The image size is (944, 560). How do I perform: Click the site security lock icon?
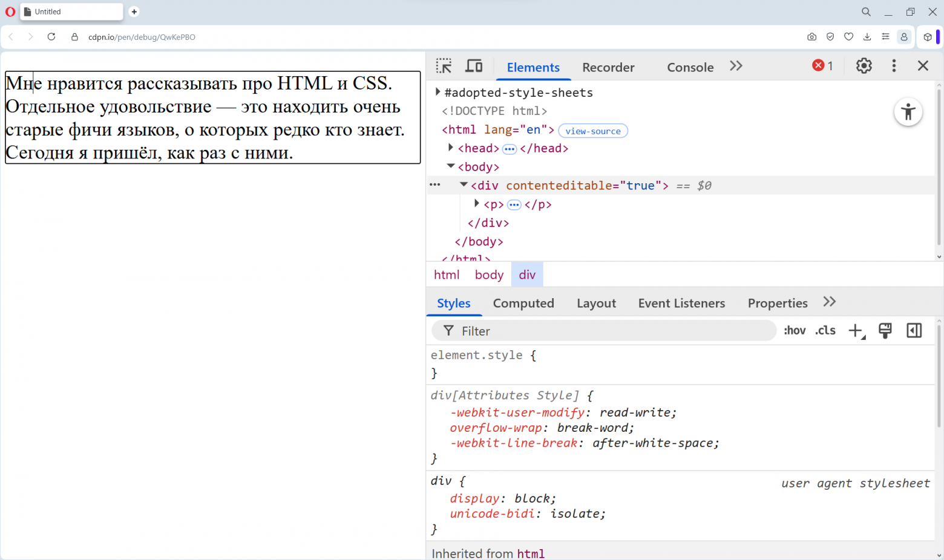point(75,37)
